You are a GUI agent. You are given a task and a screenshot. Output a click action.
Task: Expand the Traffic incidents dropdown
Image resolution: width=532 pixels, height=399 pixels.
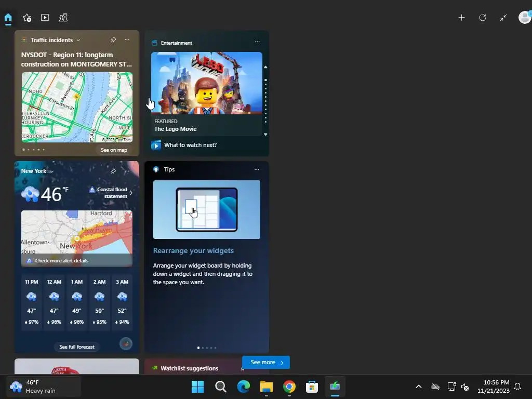pyautogui.click(x=78, y=40)
